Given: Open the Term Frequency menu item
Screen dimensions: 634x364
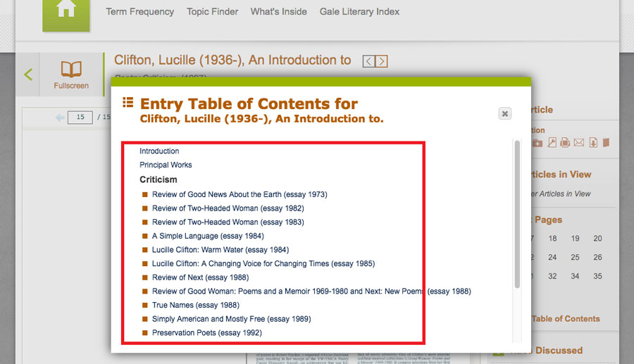Looking at the screenshot, I should (x=139, y=12).
